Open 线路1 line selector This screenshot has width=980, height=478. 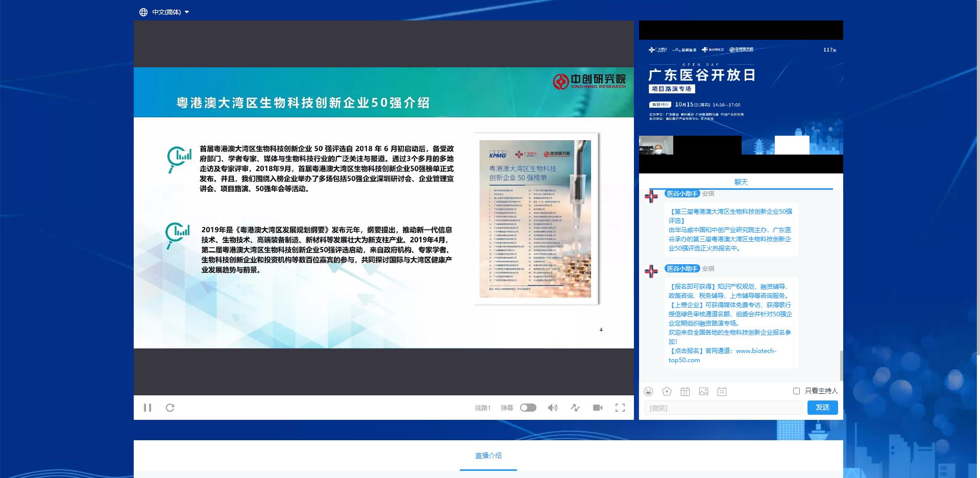tap(482, 408)
